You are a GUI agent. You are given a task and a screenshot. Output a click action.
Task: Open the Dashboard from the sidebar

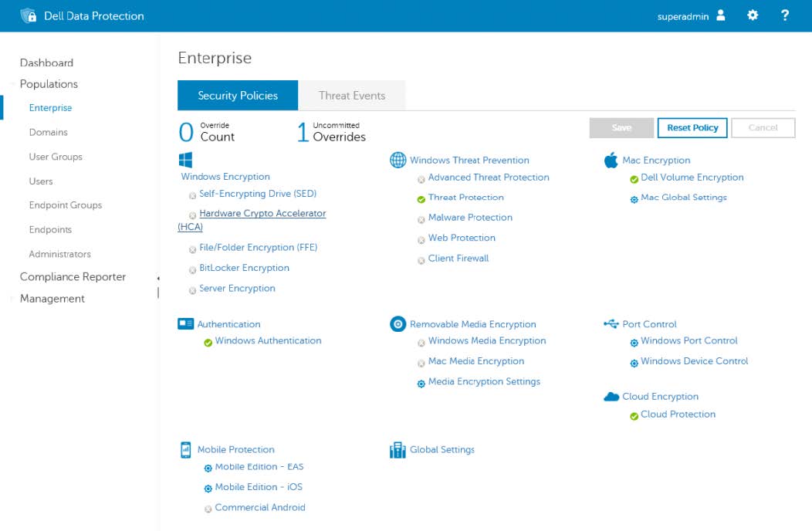coord(46,63)
